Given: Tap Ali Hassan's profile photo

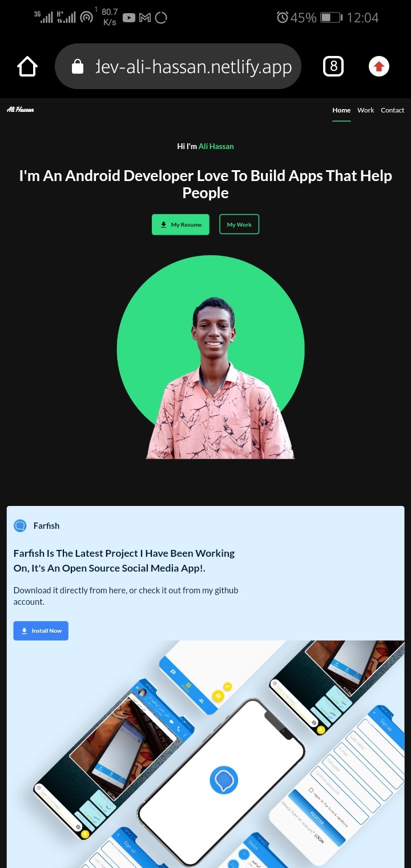Looking at the screenshot, I should click(x=211, y=357).
